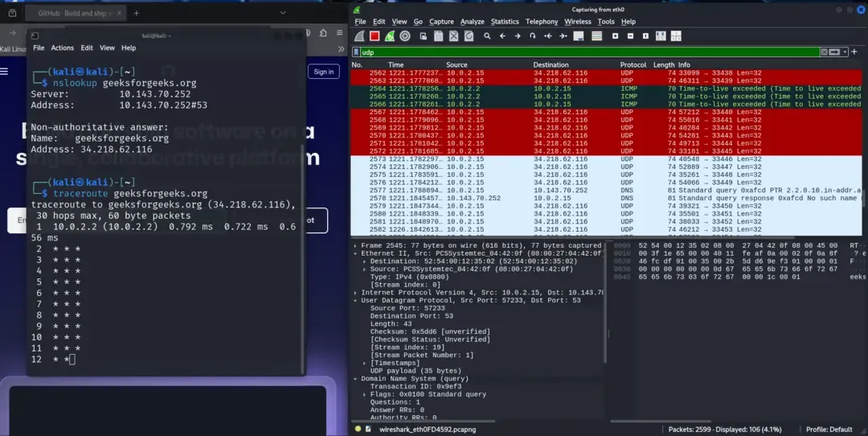The image size is (868, 436).
Task: Open the Analyze menu
Action: [x=473, y=22]
